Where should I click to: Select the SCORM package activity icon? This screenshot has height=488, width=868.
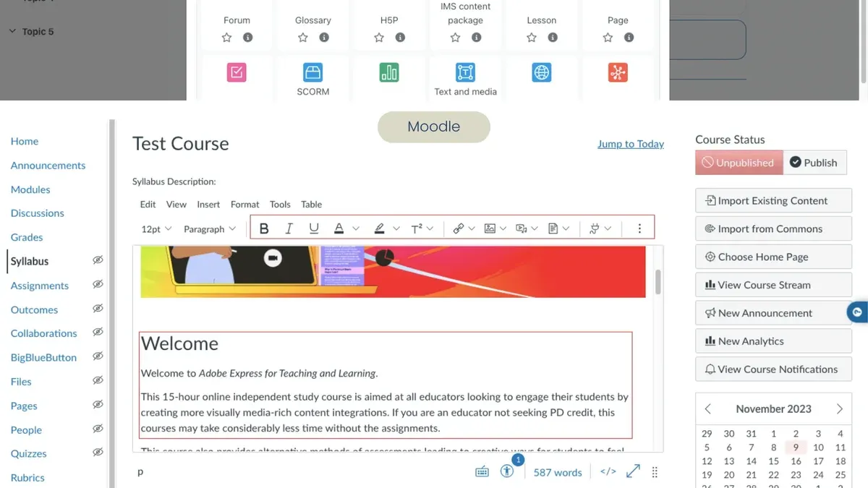coord(312,72)
